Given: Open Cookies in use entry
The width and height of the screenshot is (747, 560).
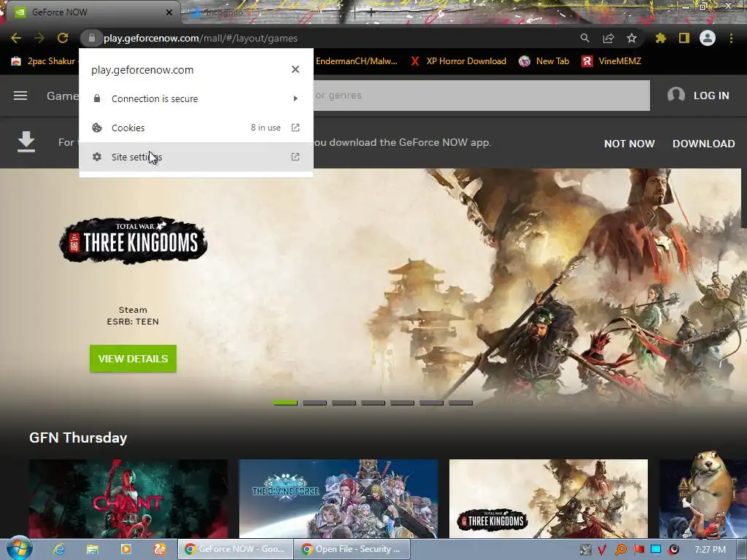Looking at the screenshot, I should coord(196,128).
